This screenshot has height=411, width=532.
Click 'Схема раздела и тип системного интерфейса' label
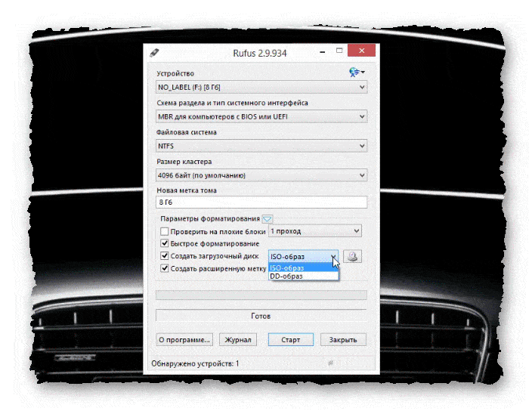click(x=232, y=103)
